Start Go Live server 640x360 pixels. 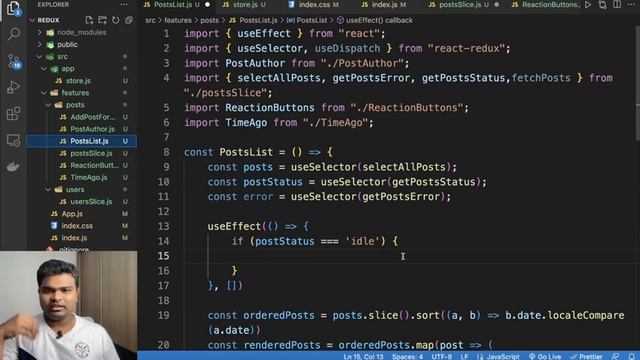545,356
